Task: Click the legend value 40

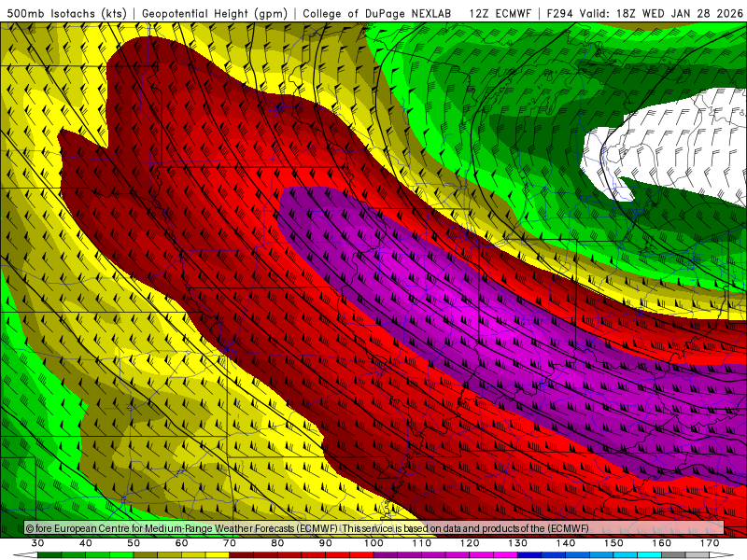Action: (86, 543)
